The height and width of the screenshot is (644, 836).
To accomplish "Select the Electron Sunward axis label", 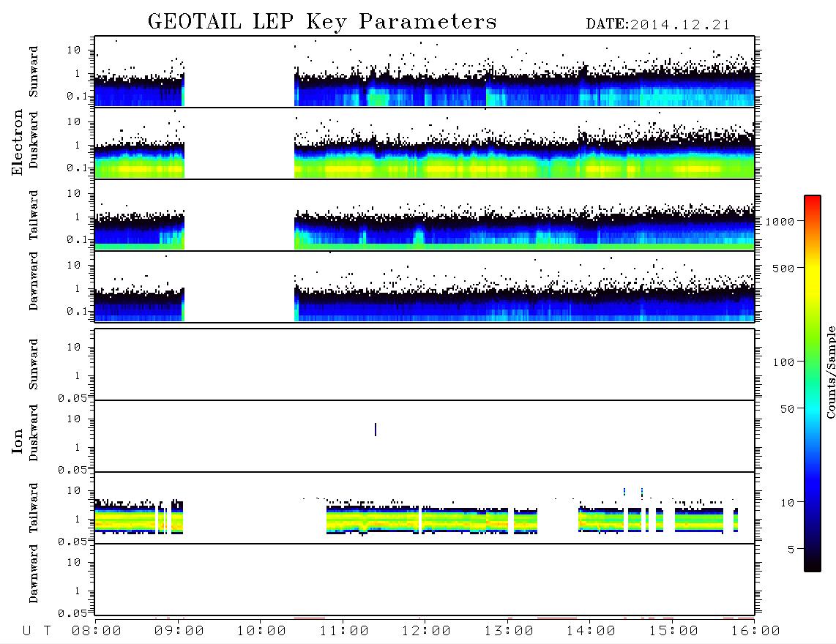I will [34, 72].
